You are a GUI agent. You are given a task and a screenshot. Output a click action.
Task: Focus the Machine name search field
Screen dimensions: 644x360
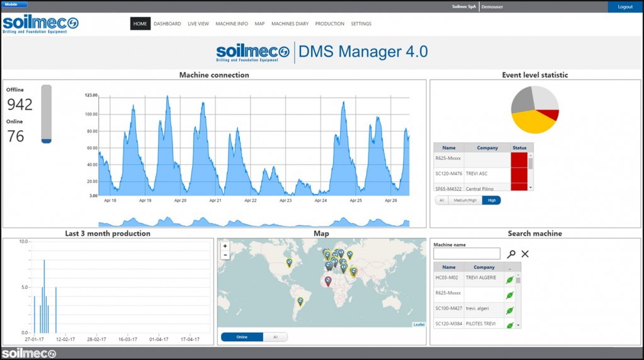[467, 254]
